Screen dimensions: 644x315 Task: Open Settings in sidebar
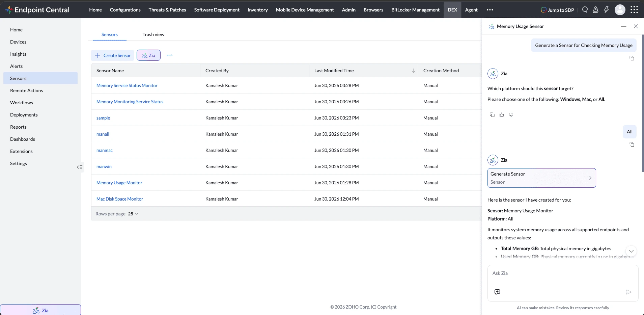pyautogui.click(x=40, y=163)
